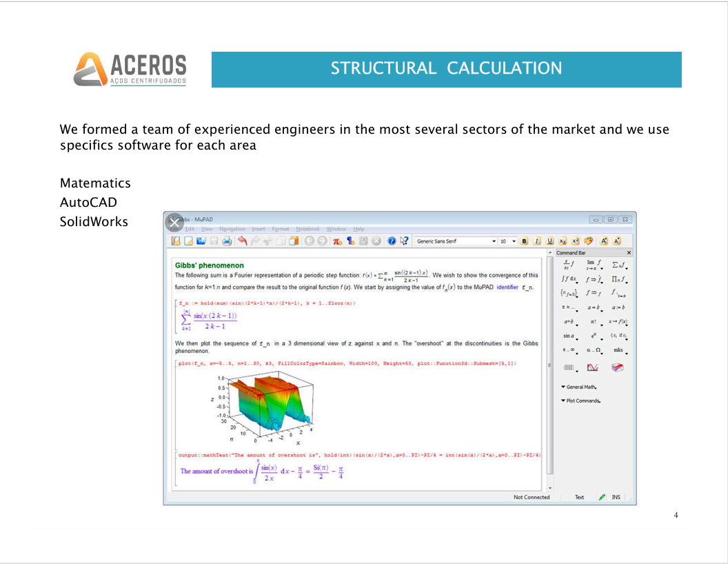Insert the f ⇒ f rewrite template
Image resolution: width=728 pixels, height=564 pixels.
click(x=594, y=293)
